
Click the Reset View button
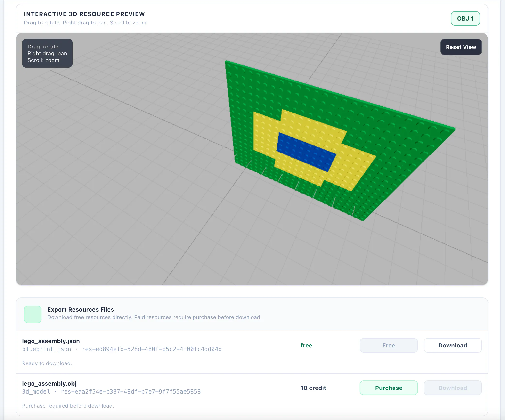pyautogui.click(x=461, y=47)
